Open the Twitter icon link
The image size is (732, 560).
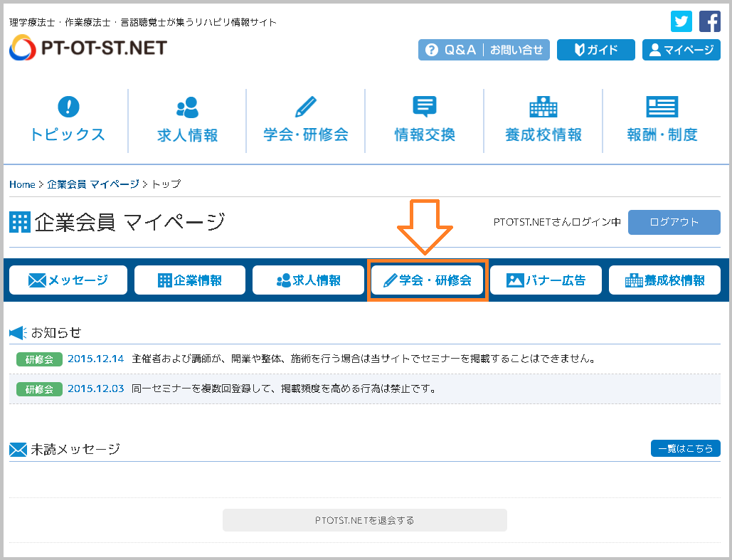pyautogui.click(x=681, y=21)
